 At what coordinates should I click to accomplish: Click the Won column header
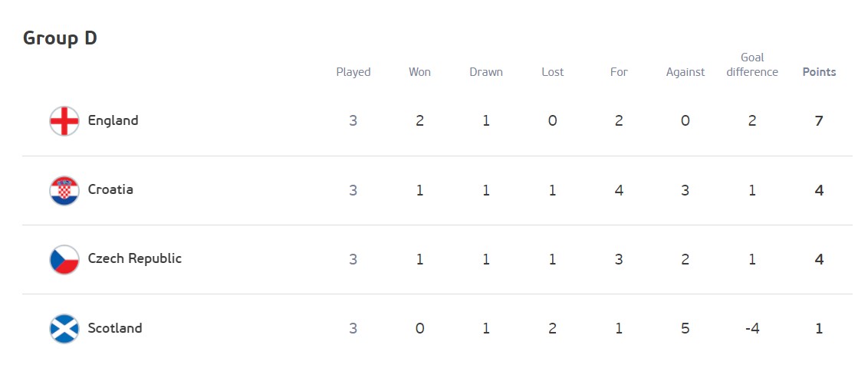[419, 72]
